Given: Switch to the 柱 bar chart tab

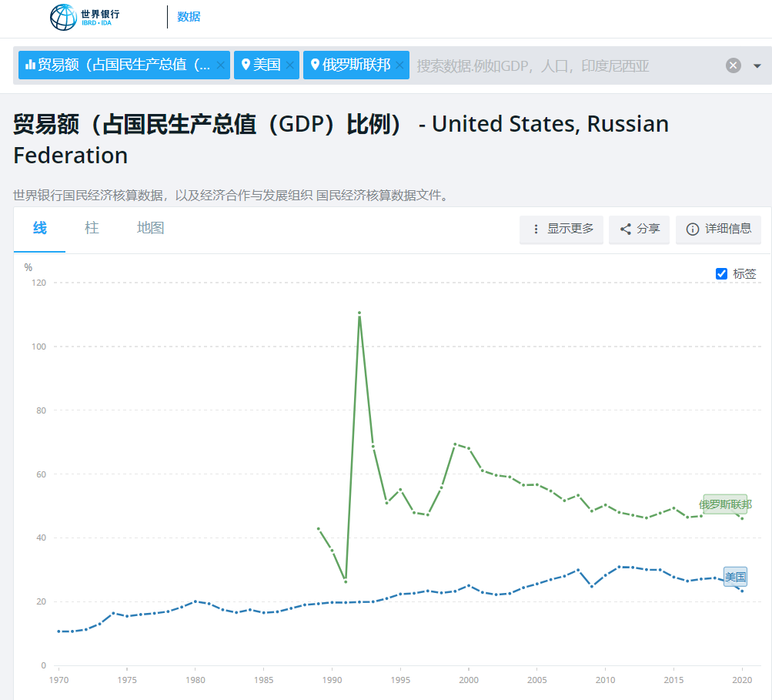Looking at the screenshot, I should point(92,228).
